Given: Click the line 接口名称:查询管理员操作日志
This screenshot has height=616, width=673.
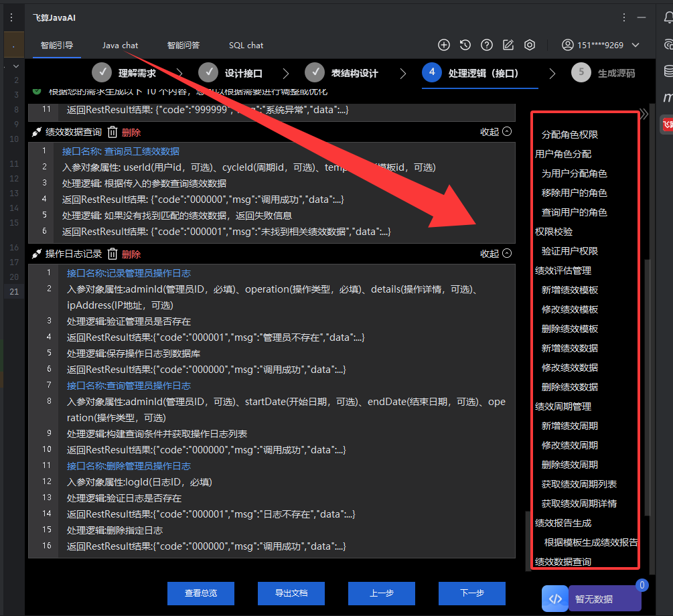Looking at the screenshot, I should click(129, 386).
